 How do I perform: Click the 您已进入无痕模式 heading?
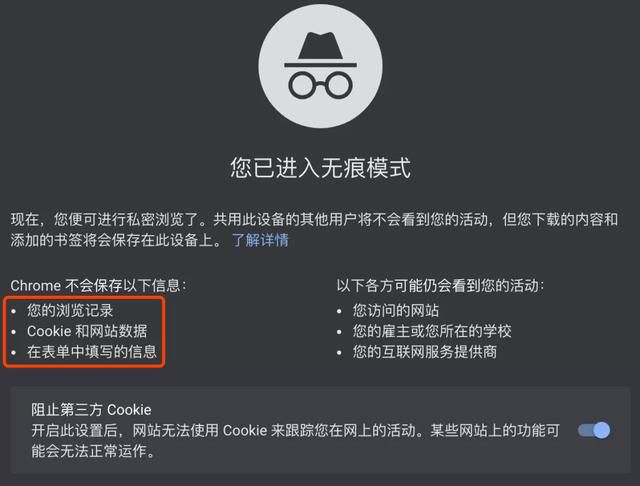coord(320,168)
